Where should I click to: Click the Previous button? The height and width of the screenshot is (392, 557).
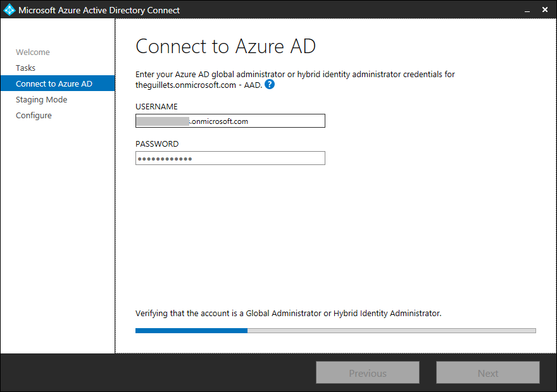[x=368, y=372]
